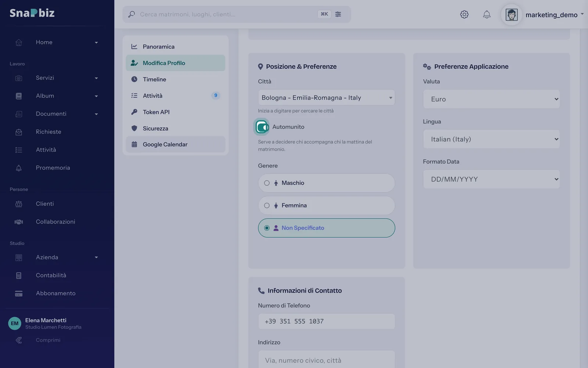
Task: Click the Promemoria bell icon in sidebar
Action: pos(19,168)
